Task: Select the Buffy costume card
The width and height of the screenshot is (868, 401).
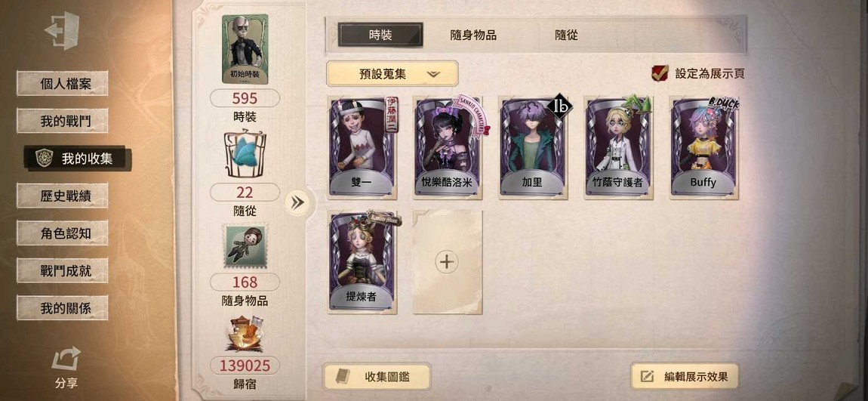Action: [703, 148]
